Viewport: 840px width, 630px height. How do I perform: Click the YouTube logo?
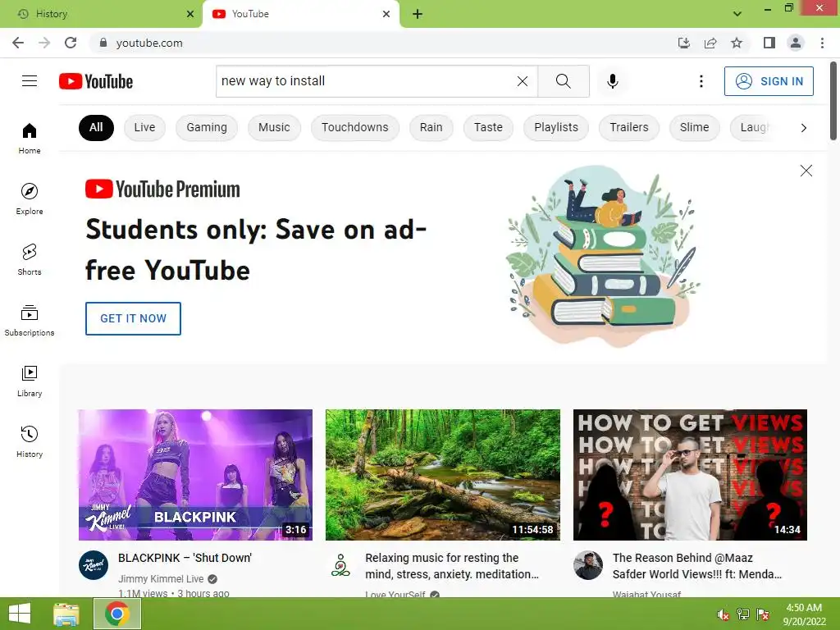point(96,81)
